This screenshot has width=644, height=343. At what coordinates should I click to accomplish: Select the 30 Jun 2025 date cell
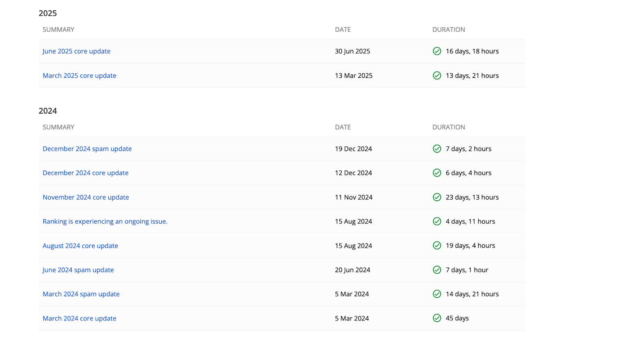[x=353, y=51]
